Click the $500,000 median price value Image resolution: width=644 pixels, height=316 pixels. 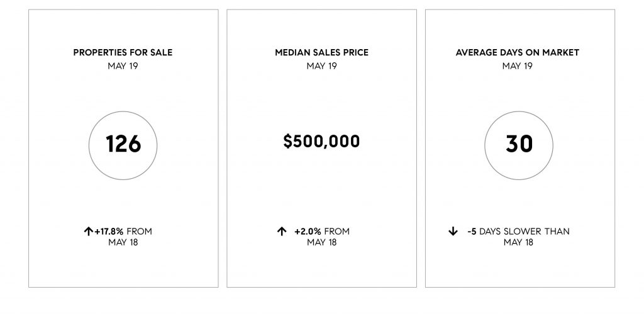pos(321,142)
